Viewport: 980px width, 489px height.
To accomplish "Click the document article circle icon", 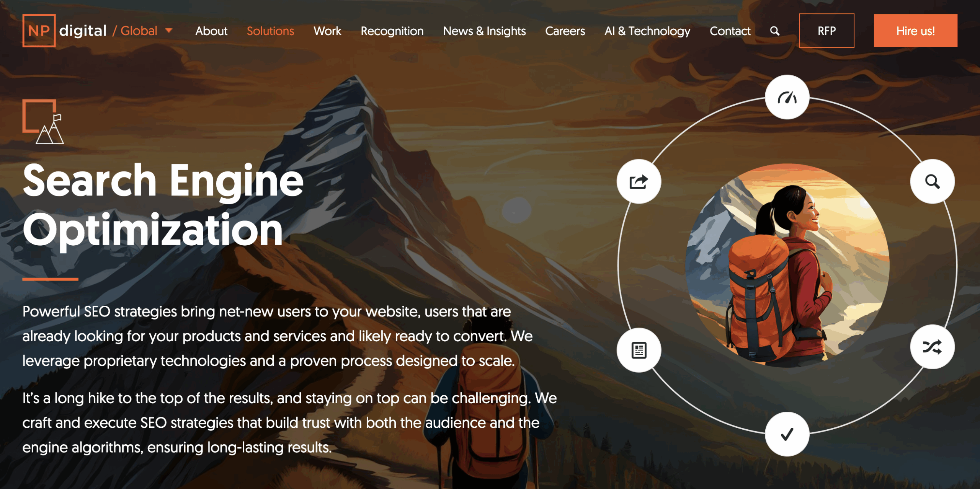I will click(639, 350).
